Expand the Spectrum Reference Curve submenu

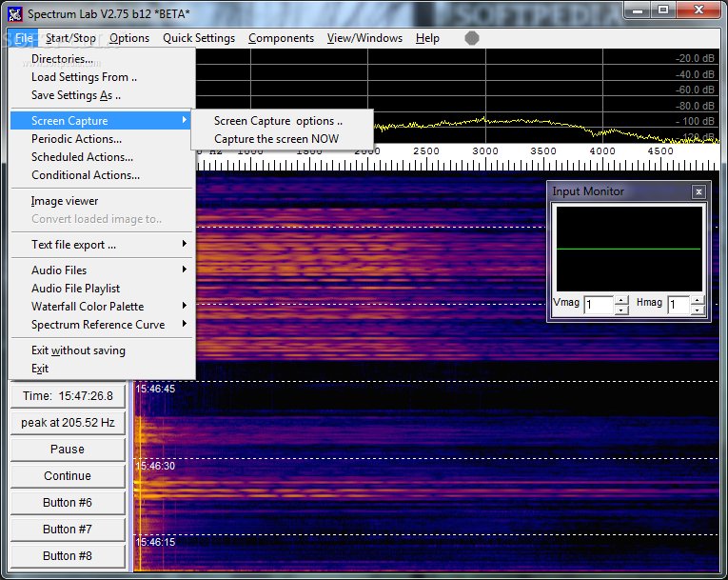click(102, 325)
